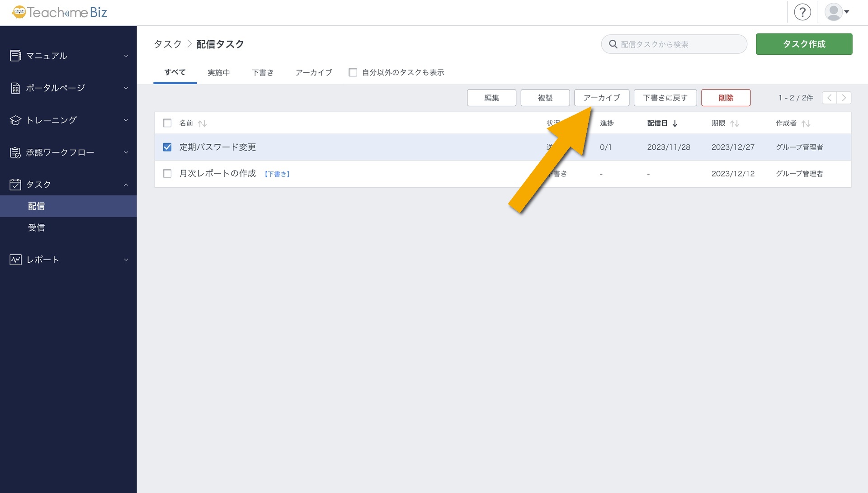Screen dimensions: 868x493
Task: Click the Teachme Biz owl logo
Action: [x=19, y=12]
